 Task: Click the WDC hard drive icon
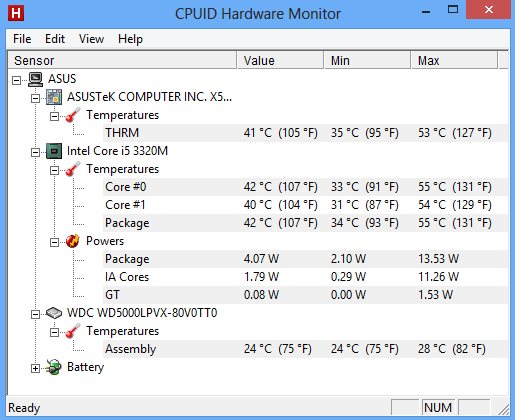pyautogui.click(x=54, y=313)
